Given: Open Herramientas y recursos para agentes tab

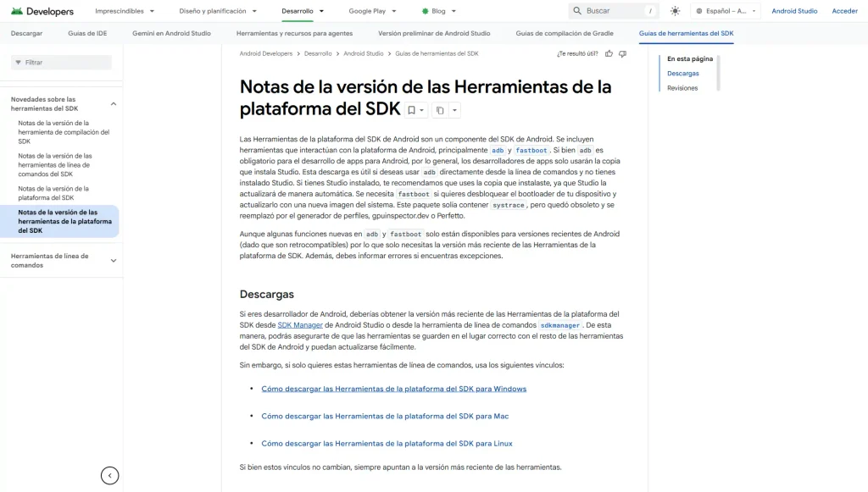Looking at the screenshot, I should [294, 33].
